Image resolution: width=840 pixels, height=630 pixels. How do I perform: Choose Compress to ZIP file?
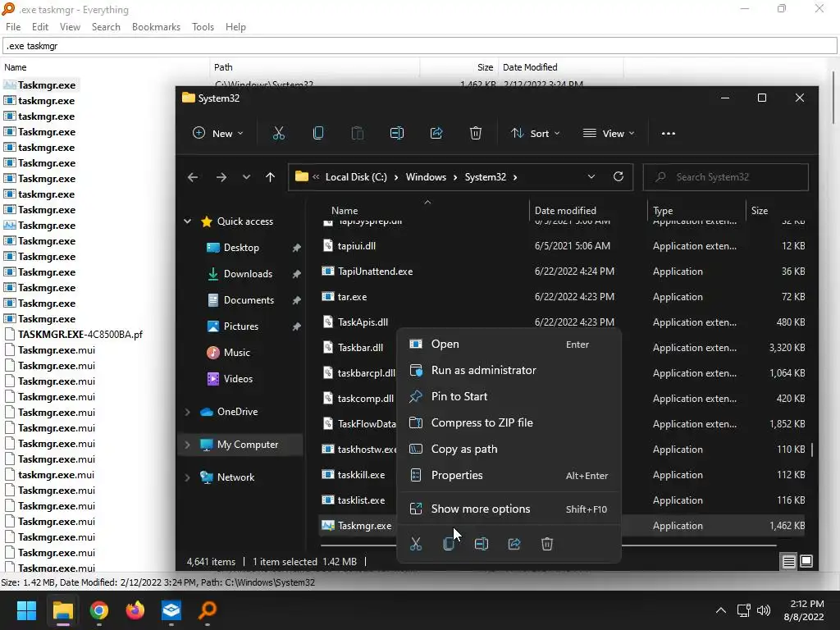click(x=509, y=423)
